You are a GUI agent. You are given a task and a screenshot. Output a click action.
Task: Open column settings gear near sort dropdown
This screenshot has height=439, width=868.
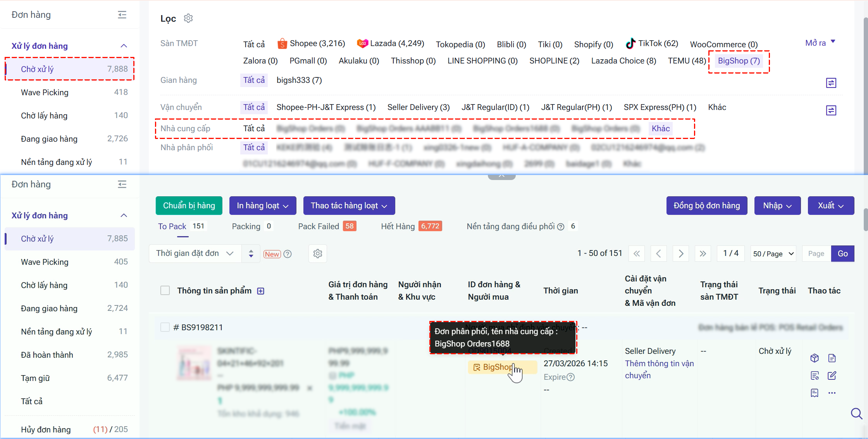pos(318,254)
